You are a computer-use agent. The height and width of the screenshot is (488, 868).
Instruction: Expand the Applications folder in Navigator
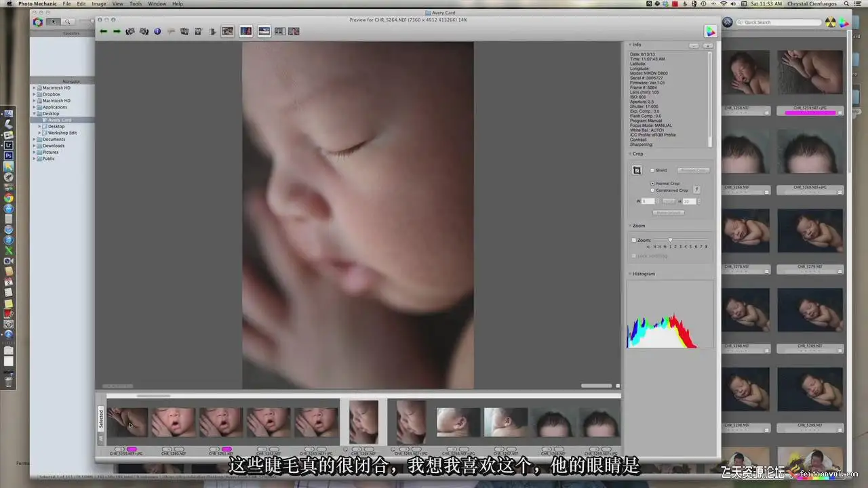[x=35, y=107]
